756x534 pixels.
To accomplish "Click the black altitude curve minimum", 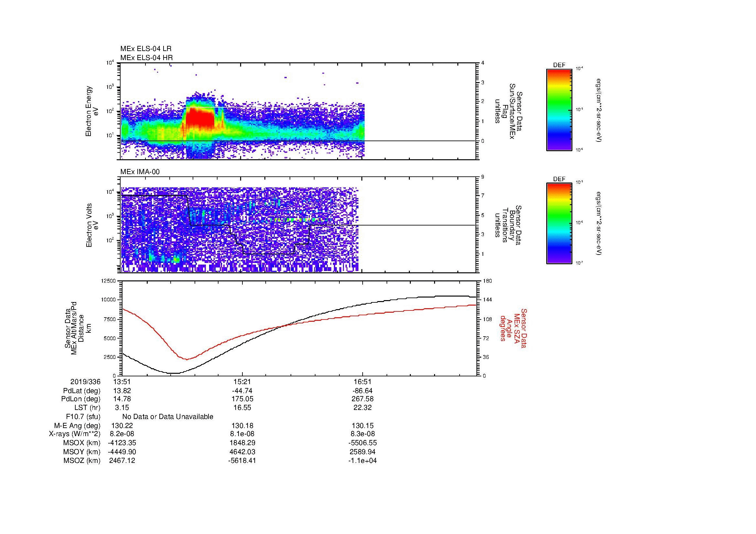I will (x=174, y=373).
